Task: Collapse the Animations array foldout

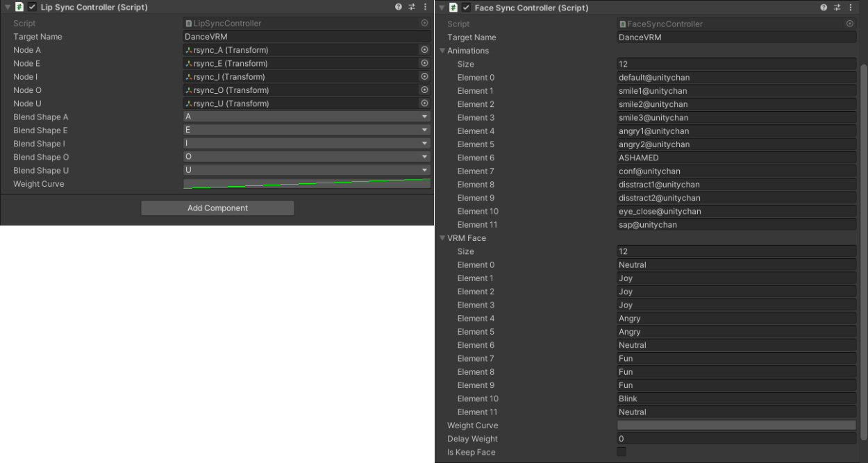Action: point(442,51)
